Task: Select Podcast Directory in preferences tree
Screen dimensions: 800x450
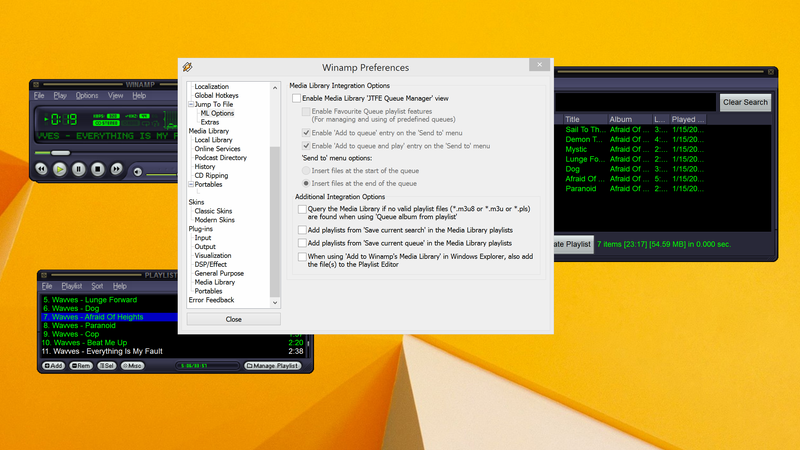Action: coord(220,158)
